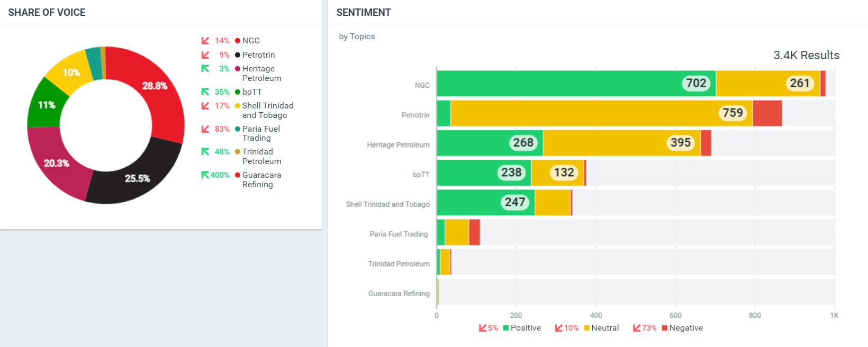The width and height of the screenshot is (868, 347).
Task: Toggle the green Positive series legend square
Action: (x=506, y=328)
